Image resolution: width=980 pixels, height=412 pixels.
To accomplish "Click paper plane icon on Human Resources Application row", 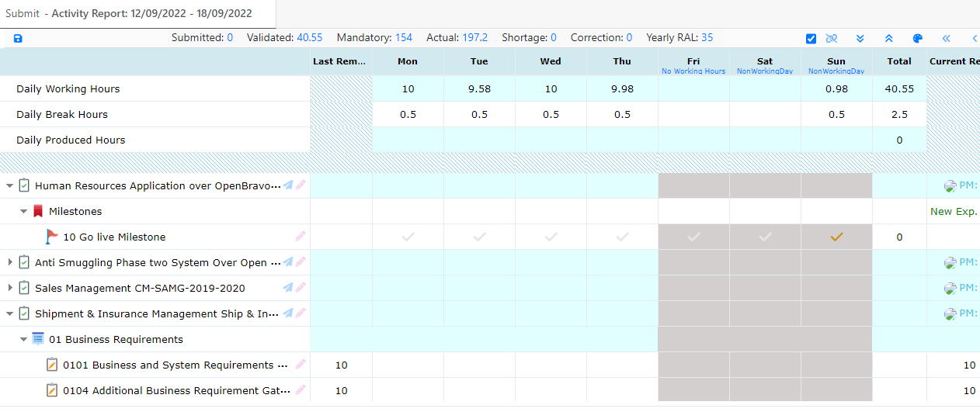I will (288, 185).
